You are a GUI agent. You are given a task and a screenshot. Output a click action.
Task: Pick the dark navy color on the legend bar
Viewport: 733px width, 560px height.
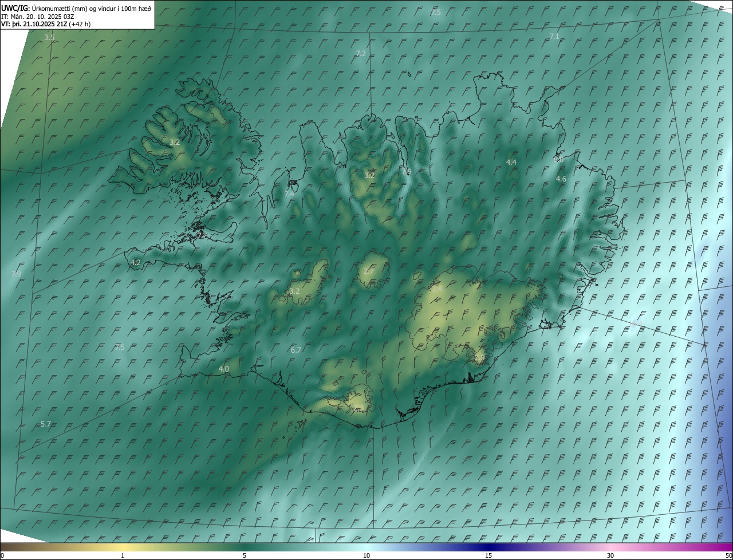(x=488, y=547)
